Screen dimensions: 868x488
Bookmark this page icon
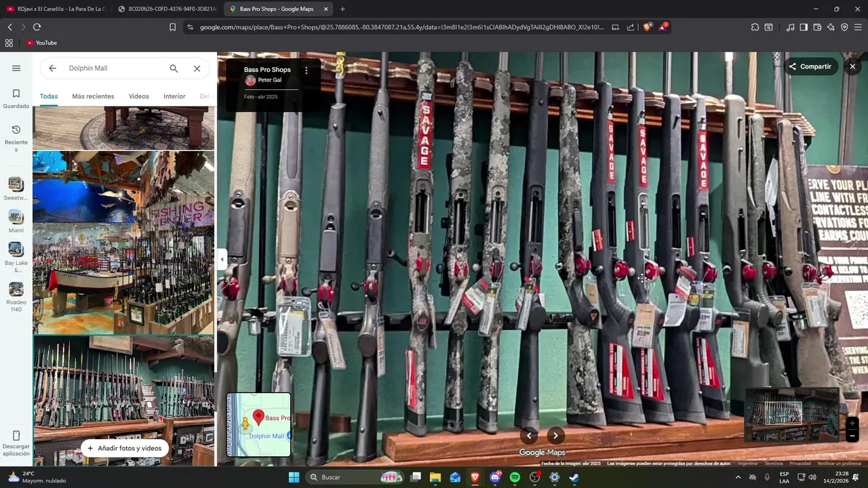click(x=172, y=27)
